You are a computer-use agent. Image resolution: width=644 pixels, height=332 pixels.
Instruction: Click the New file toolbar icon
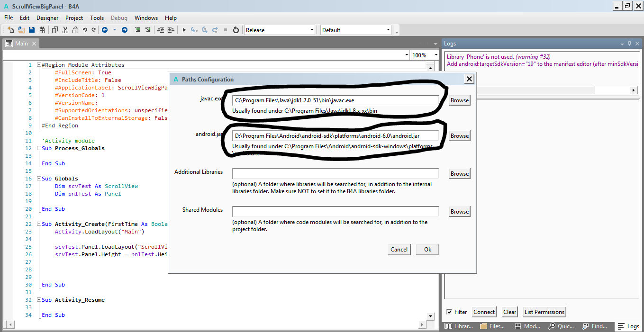point(10,30)
